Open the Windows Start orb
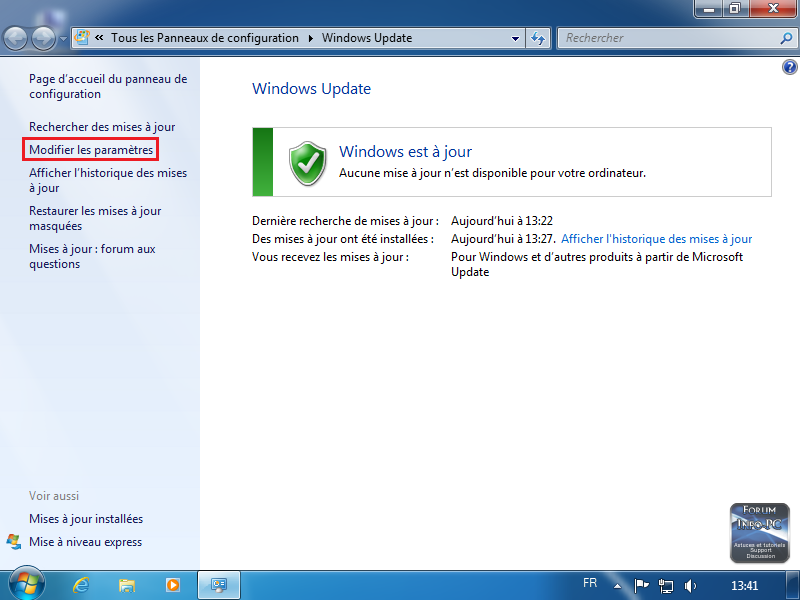 click(27, 584)
